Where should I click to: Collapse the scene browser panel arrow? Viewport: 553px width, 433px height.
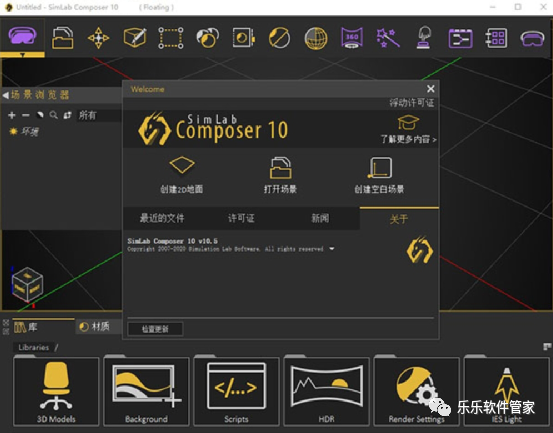coord(5,95)
